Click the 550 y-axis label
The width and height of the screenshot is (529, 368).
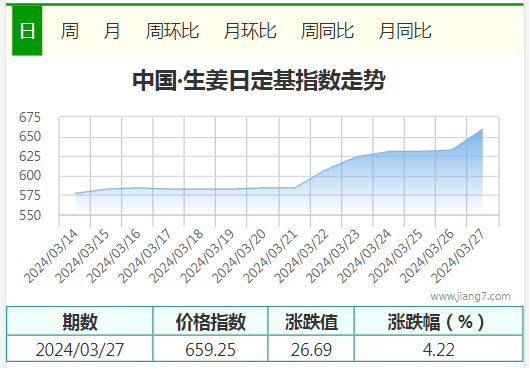[x=30, y=215]
